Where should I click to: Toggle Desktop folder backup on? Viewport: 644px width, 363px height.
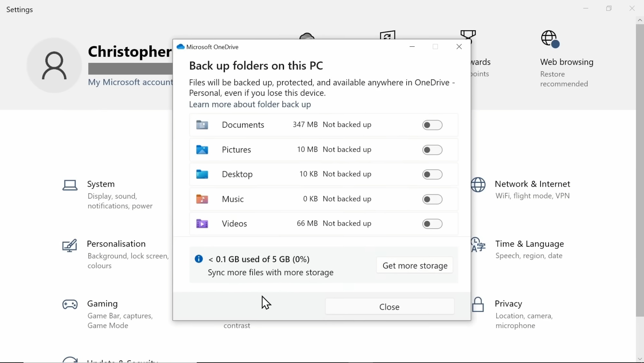pos(432,174)
